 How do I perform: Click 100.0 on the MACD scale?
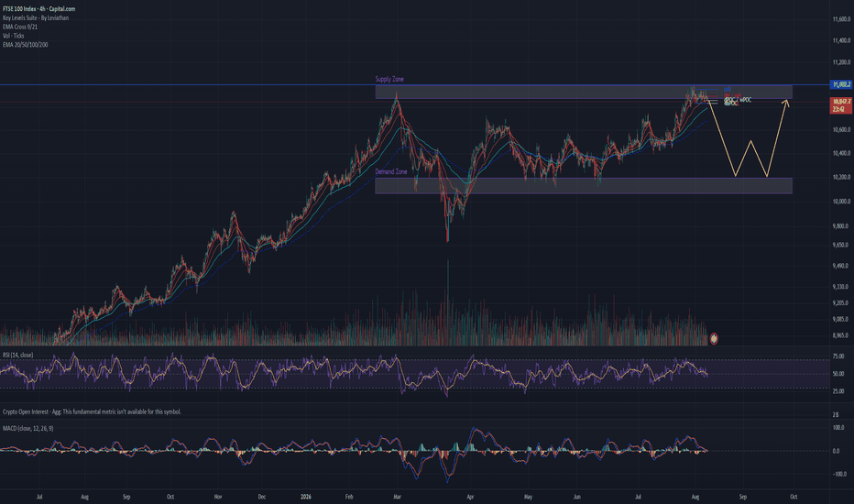pos(838,428)
